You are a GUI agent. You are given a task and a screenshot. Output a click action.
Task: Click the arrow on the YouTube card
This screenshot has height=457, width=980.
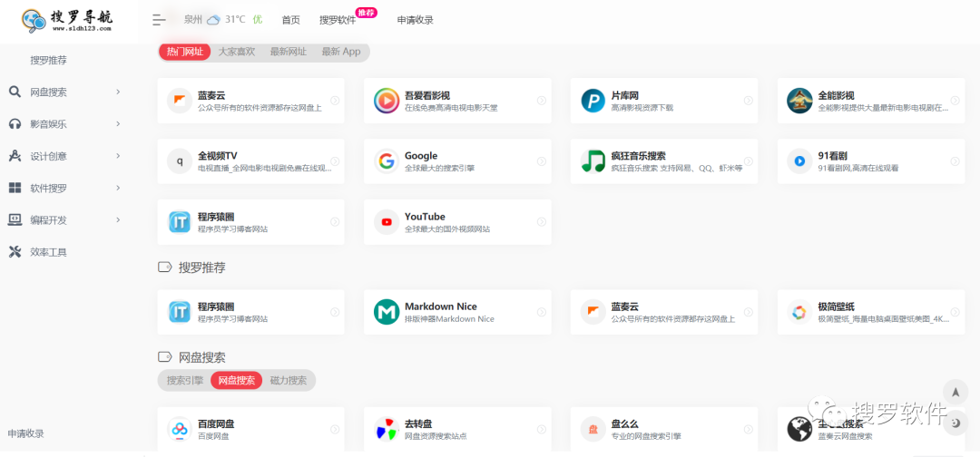pyautogui.click(x=541, y=221)
